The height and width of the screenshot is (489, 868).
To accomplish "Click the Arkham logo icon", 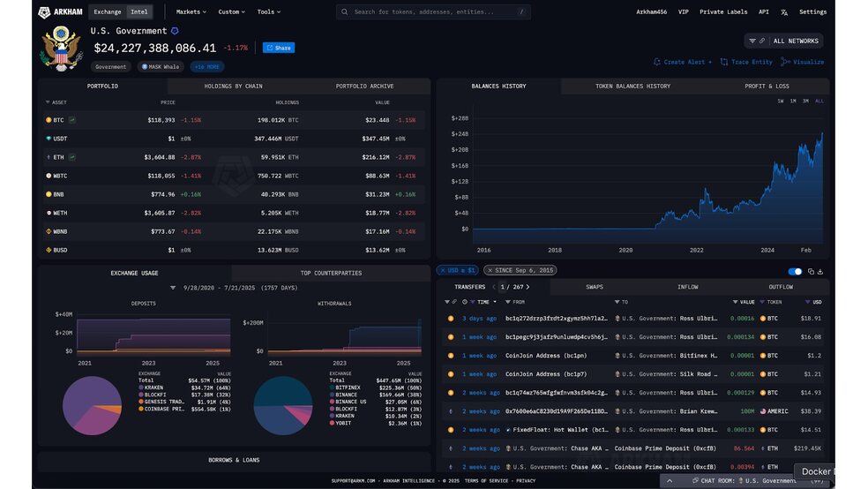I will click(44, 12).
